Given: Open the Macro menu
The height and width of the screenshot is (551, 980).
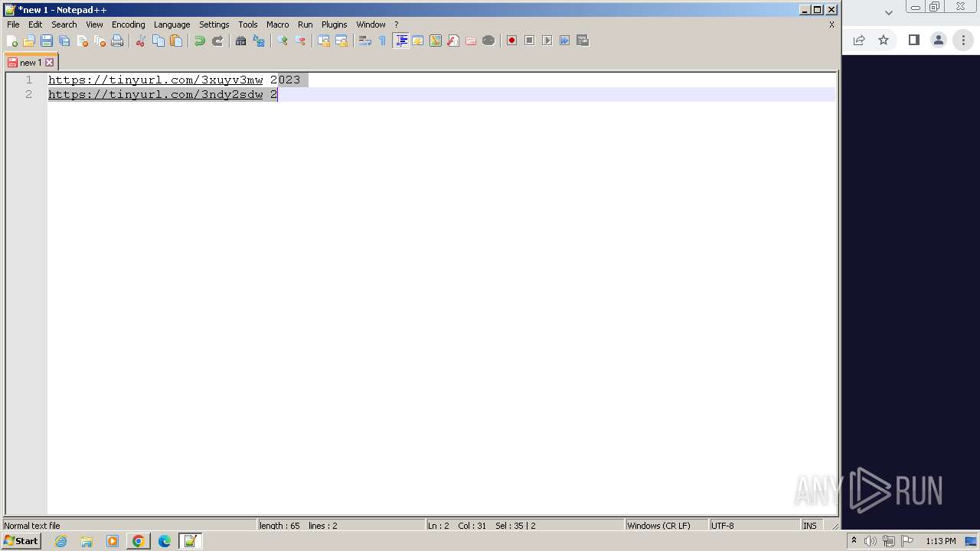Looking at the screenshot, I should (277, 24).
